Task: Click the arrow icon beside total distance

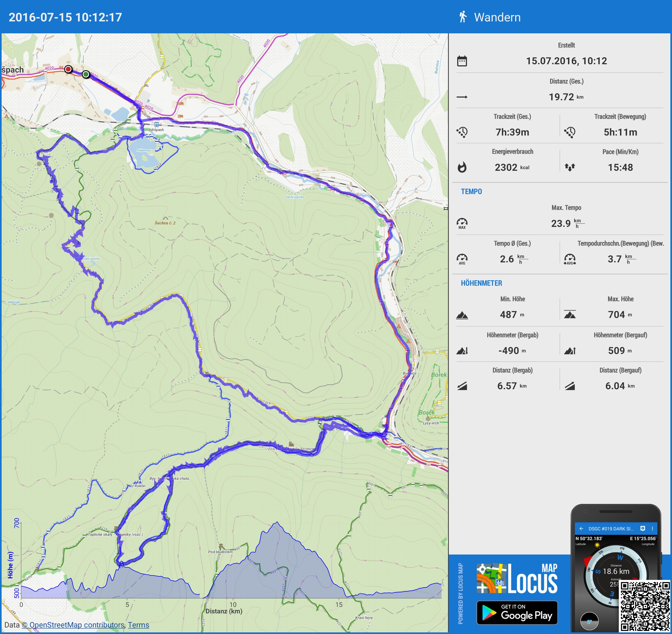Action: click(x=462, y=97)
